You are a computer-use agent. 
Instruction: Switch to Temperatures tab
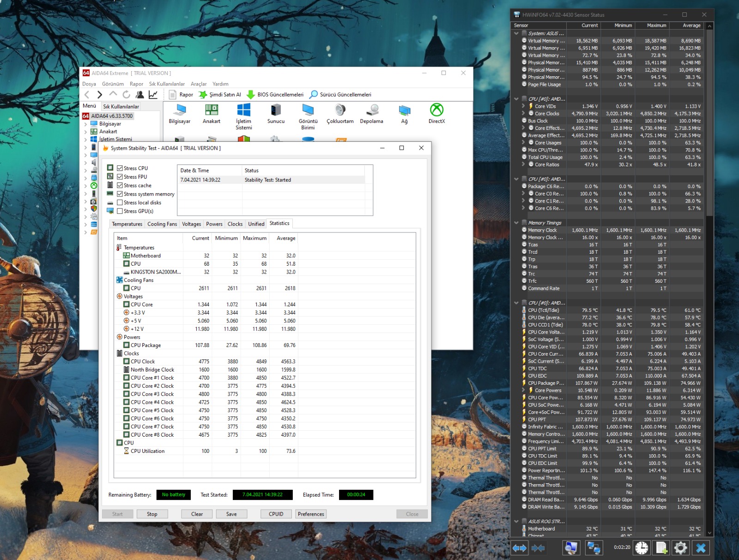coord(127,224)
